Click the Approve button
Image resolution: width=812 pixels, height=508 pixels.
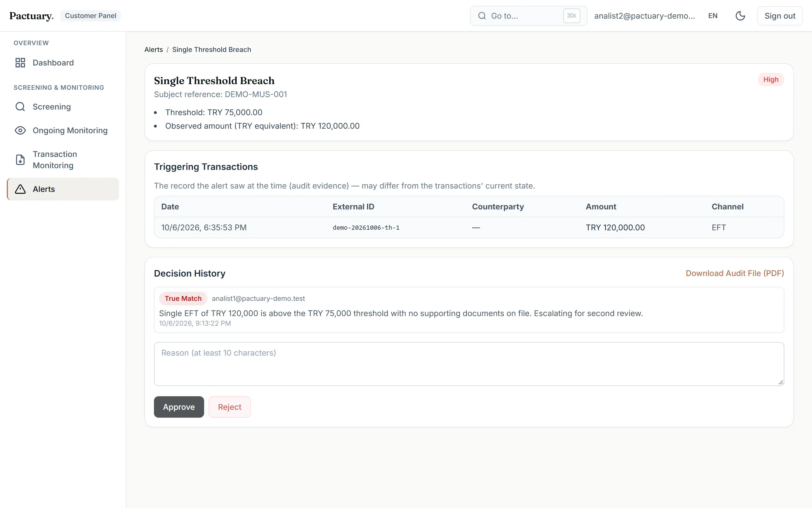[x=179, y=407]
